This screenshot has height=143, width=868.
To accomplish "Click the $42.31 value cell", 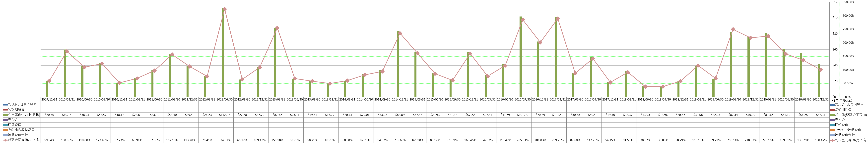I will click(820, 115).
